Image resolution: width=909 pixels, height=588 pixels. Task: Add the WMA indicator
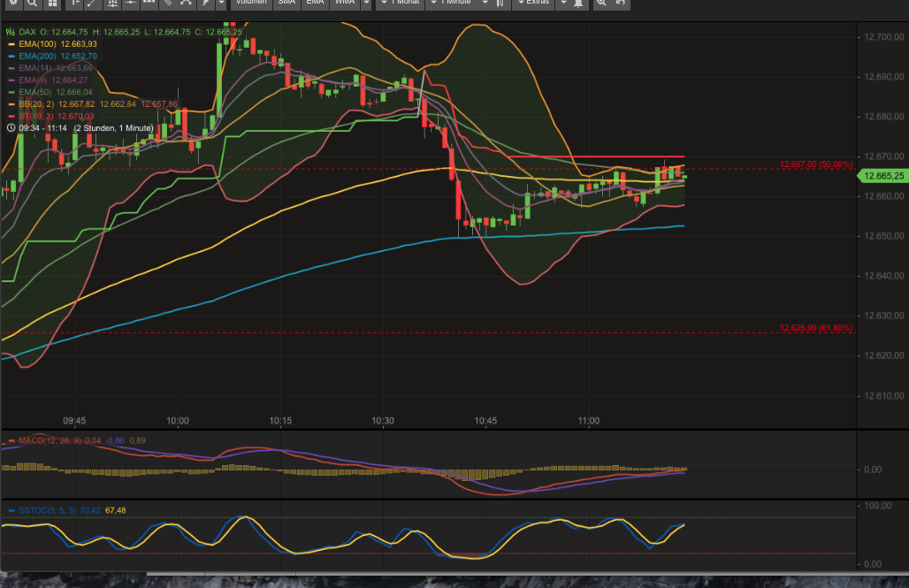(345, 3)
